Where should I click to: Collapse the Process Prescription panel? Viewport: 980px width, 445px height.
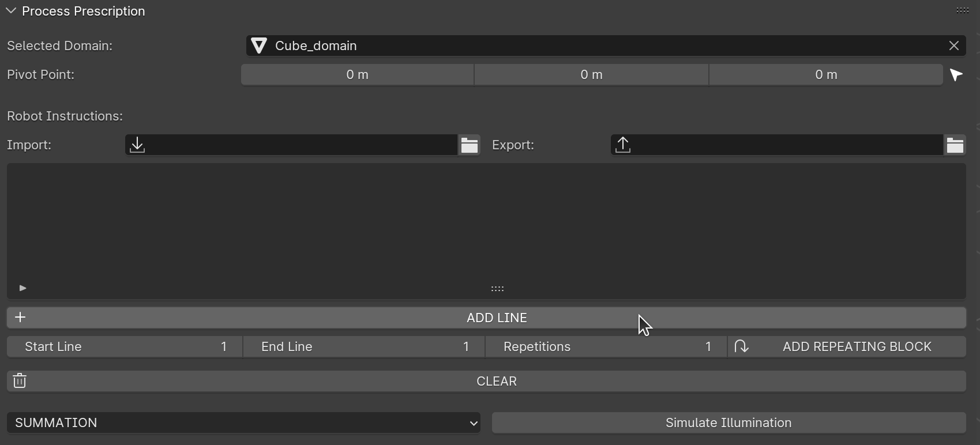coord(11,11)
